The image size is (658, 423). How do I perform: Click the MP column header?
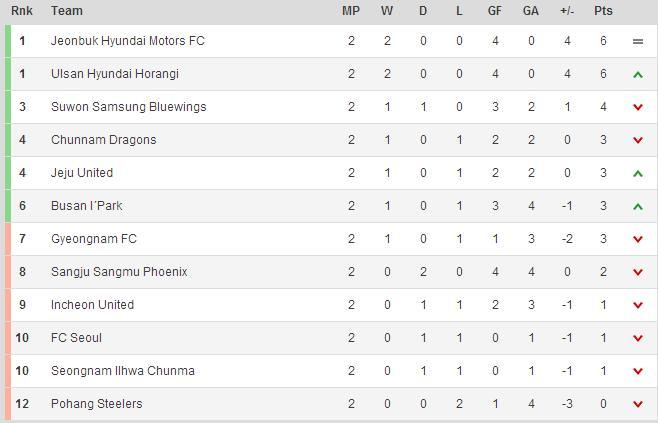point(351,11)
